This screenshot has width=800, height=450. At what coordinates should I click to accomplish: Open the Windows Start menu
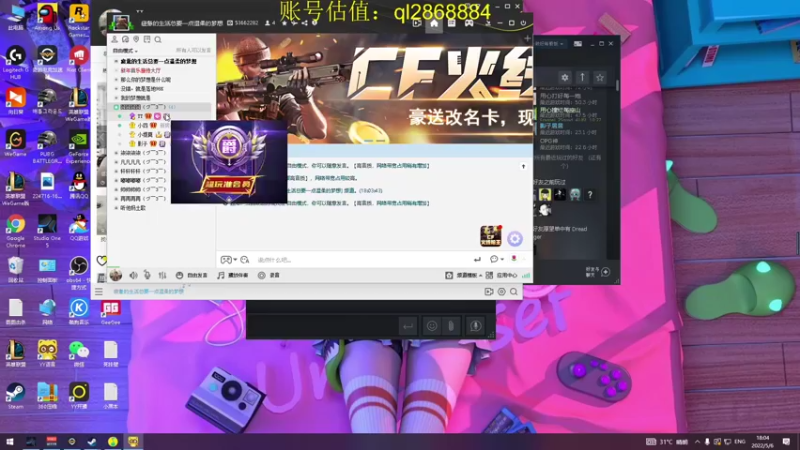pos(9,441)
